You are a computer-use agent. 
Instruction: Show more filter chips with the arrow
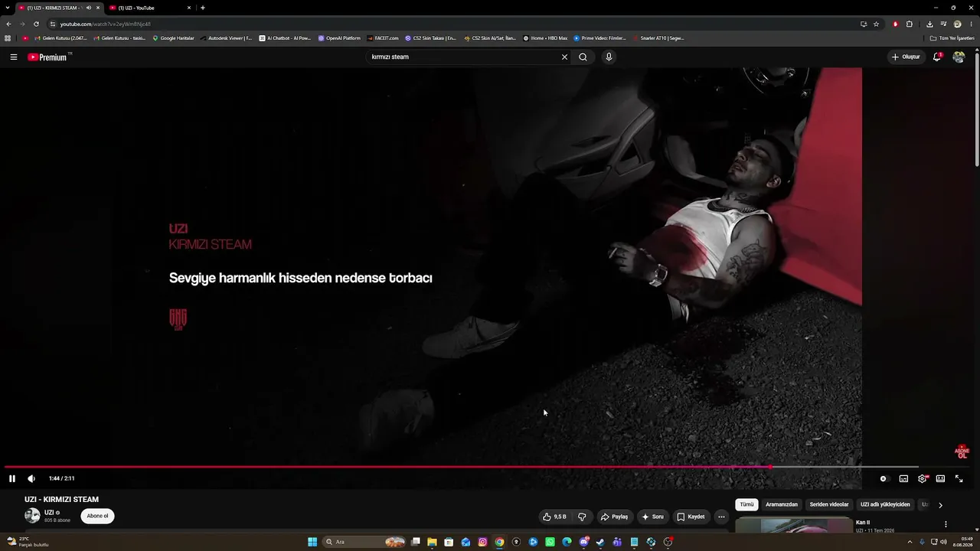[940, 505]
